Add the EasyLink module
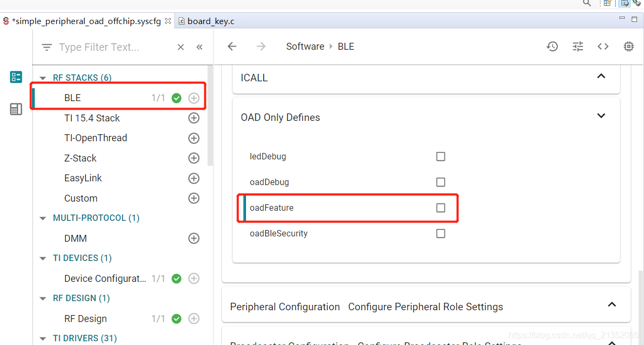This screenshot has width=644, height=345. tap(194, 178)
